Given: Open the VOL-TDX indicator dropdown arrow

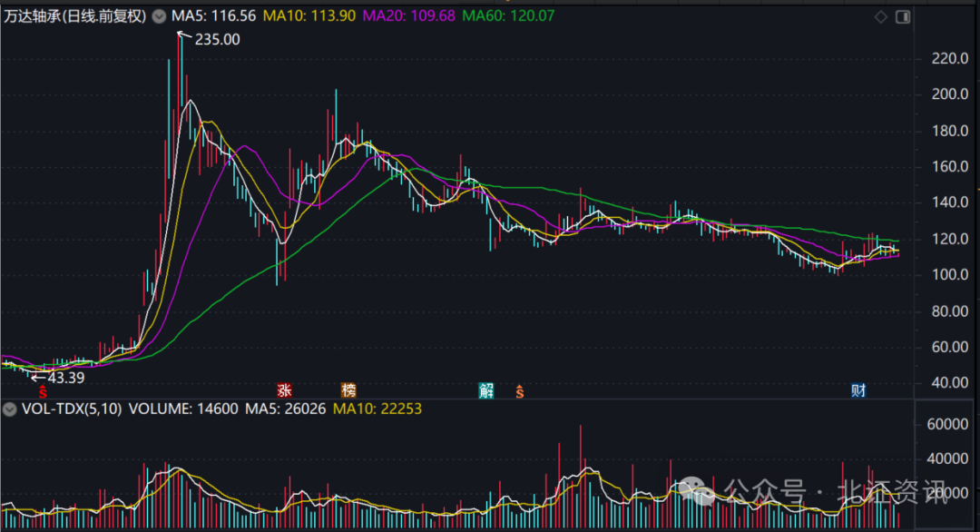Looking at the screenshot, I should [9, 409].
